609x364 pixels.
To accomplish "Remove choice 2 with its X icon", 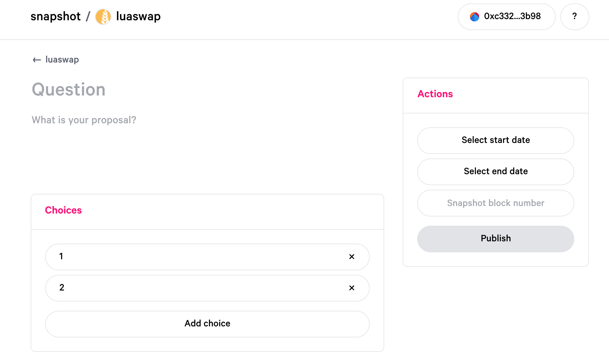I will click(x=352, y=288).
